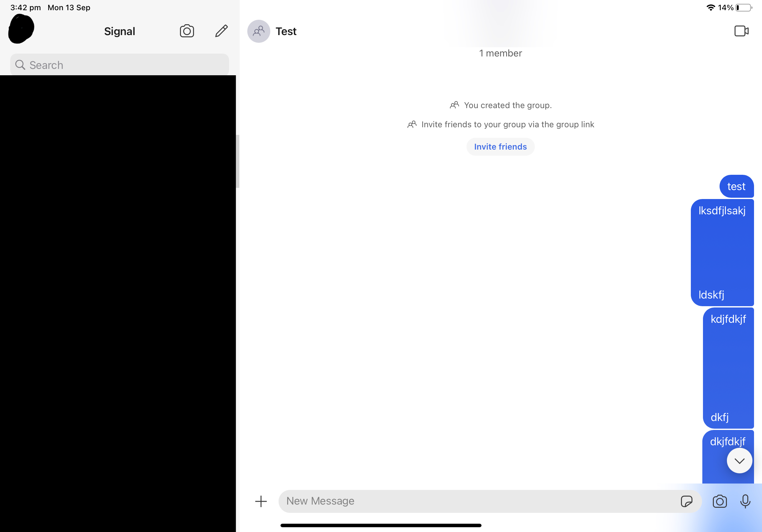Select the blue test message bubble
The height and width of the screenshot is (532, 762).
736,186
